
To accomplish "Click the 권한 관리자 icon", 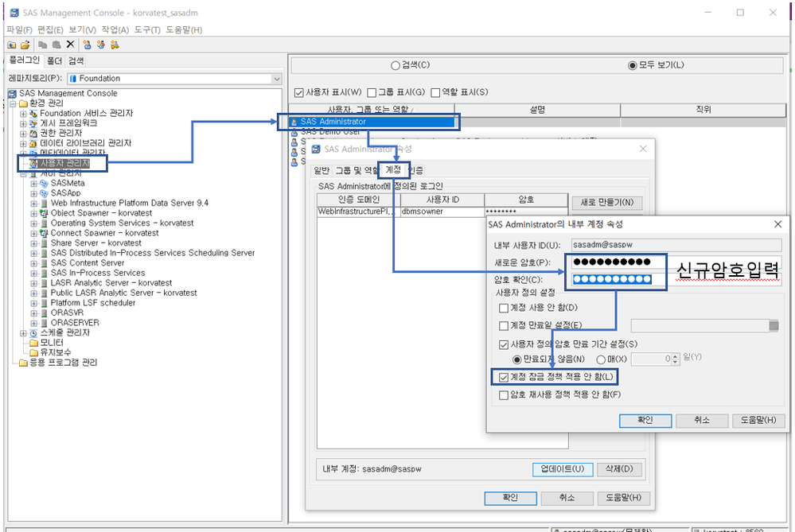I will (x=33, y=134).
